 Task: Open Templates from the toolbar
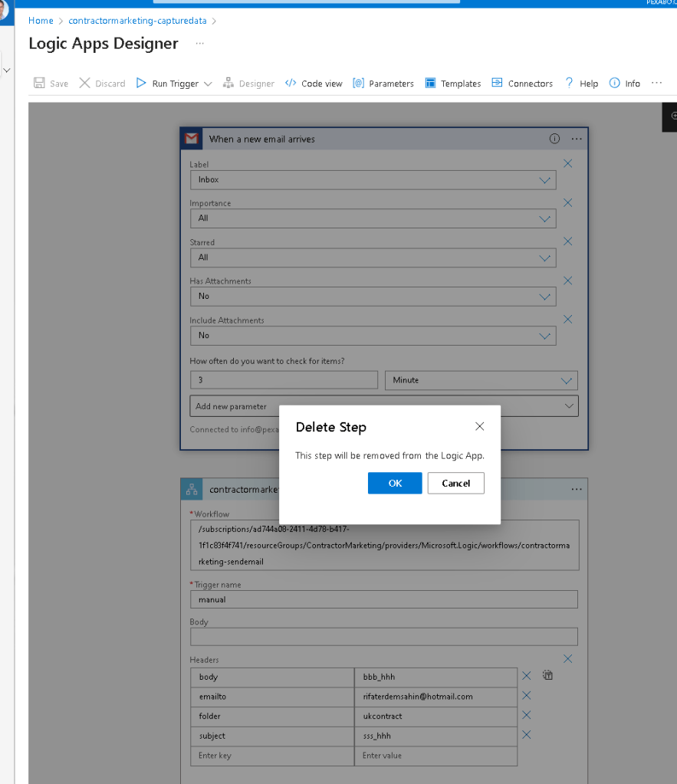tap(453, 83)
